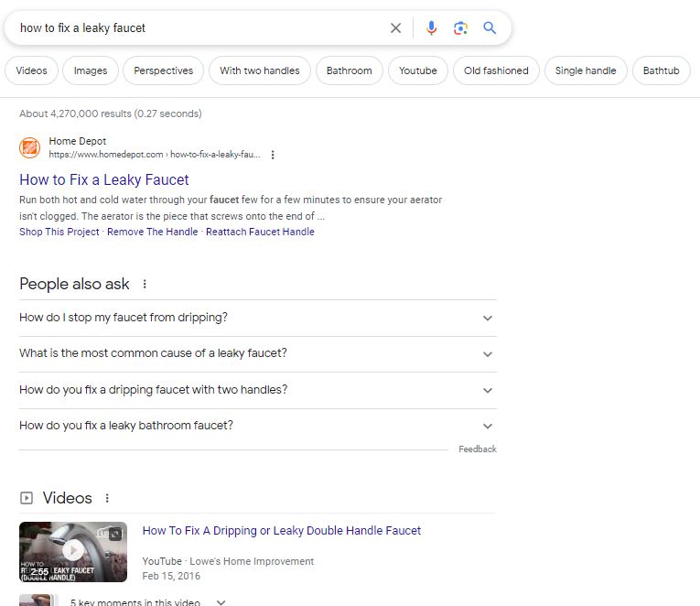The height and width of the screenshot is (606, 700).
Task: Click the Home Depot site name
Action: pyautogui.click(x=77, y=141)
